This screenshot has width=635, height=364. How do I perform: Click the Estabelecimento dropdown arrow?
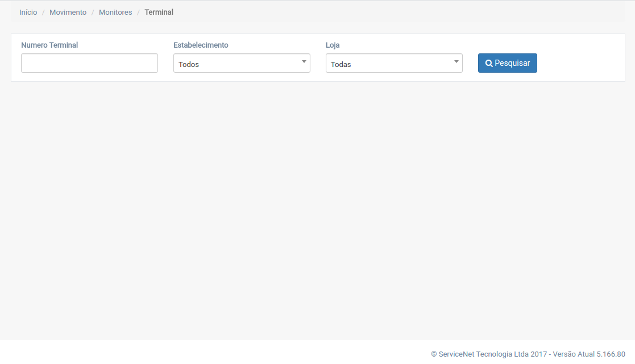click(304, 62)
